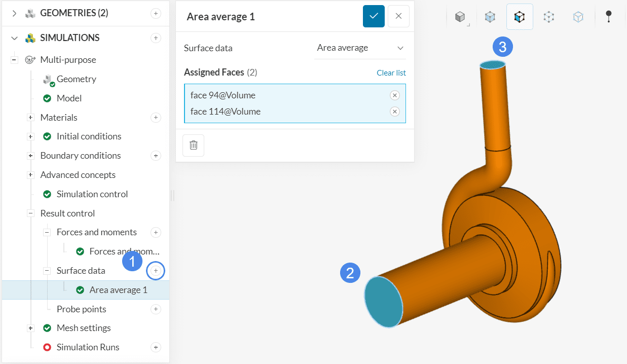Screen dimensions: 627x364
Task: Toggle the active face selection mode
Action: (x=520, y=17)
